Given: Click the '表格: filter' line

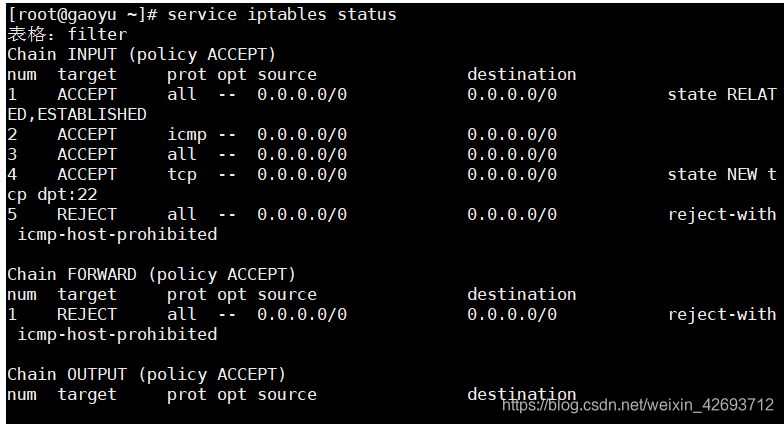Looking at the screenshot, I should coord(68,34).
